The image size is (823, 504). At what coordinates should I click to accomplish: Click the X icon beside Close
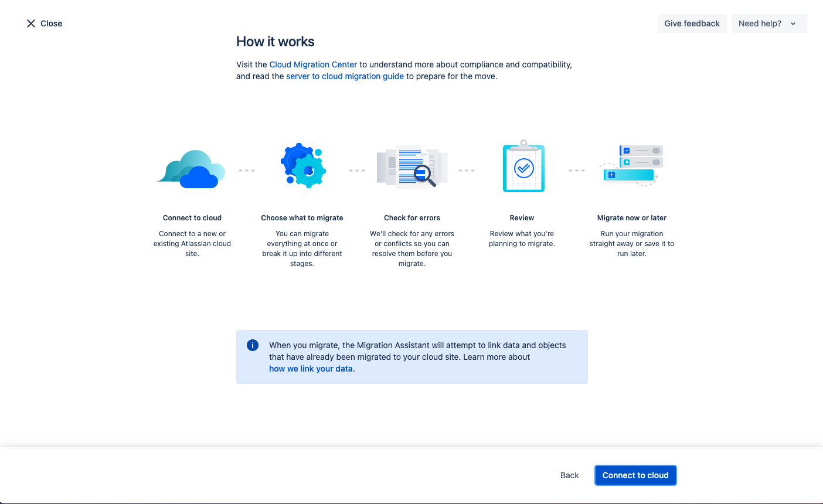(x=31, y=23)
